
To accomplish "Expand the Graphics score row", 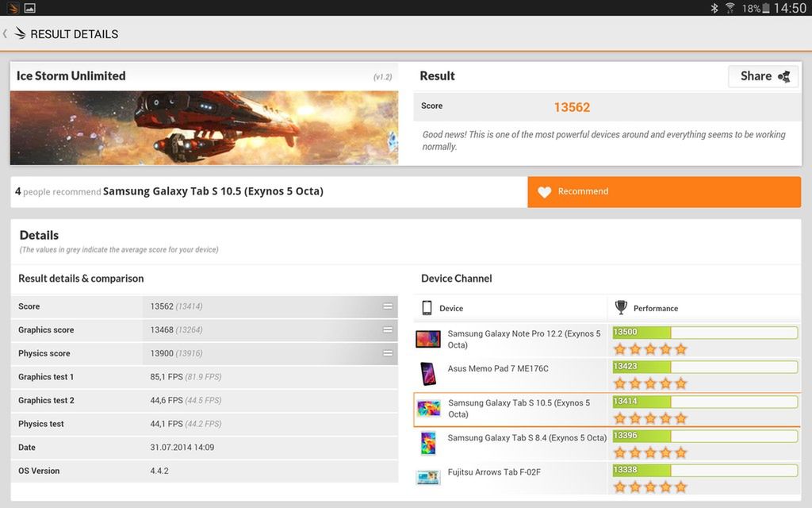I will [x=387, y=329].
